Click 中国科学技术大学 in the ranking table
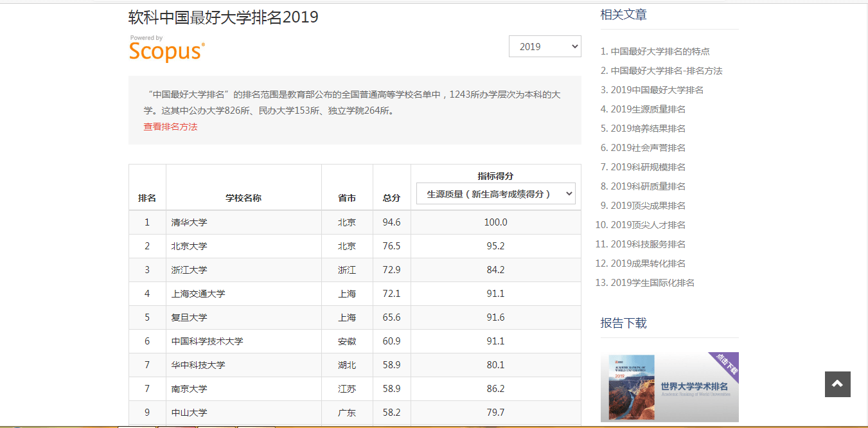 click(207, 341)
